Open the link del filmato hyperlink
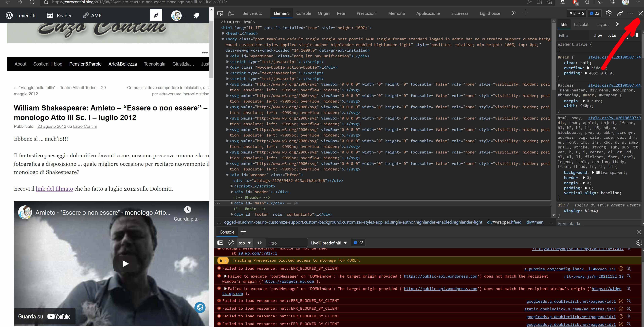 pos(54,189)
